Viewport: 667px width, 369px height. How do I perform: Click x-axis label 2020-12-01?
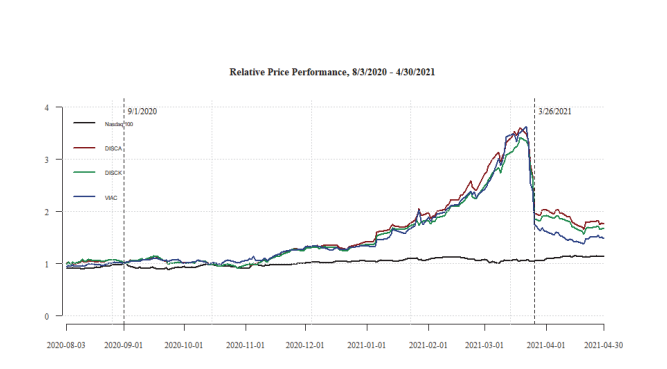tap(305, 345)
